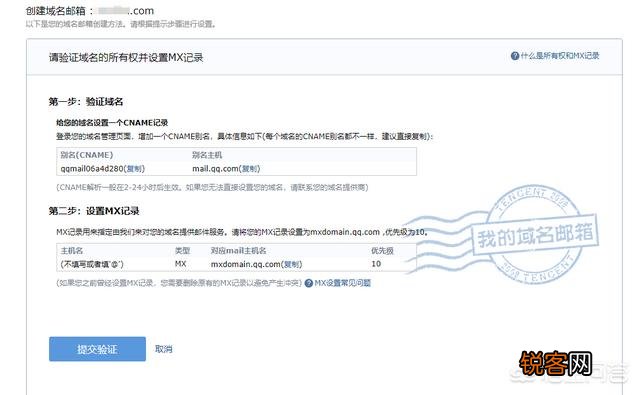640x395 pixels.
Task: Click the 类型 column header
Action: click(182, 251)
